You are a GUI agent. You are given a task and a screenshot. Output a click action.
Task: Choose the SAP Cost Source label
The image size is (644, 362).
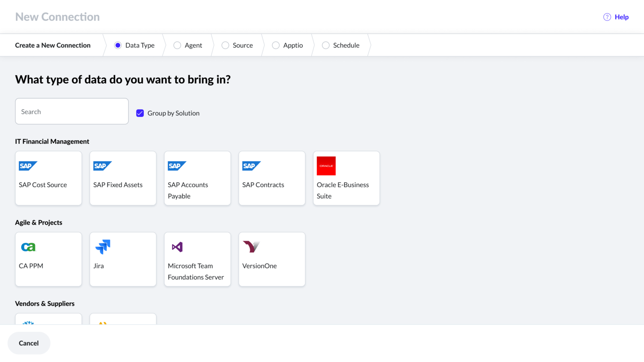(43, 185)
